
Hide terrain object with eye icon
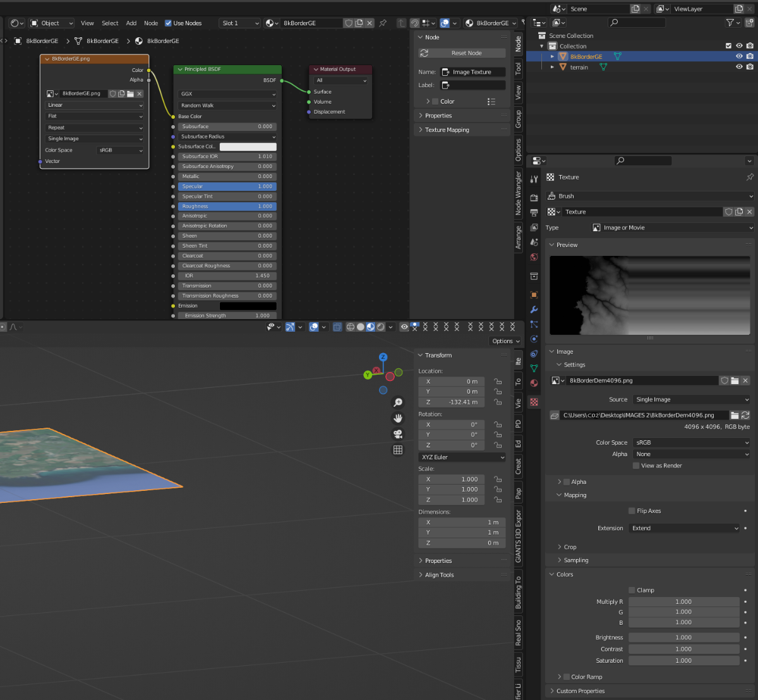coord(738,67)
